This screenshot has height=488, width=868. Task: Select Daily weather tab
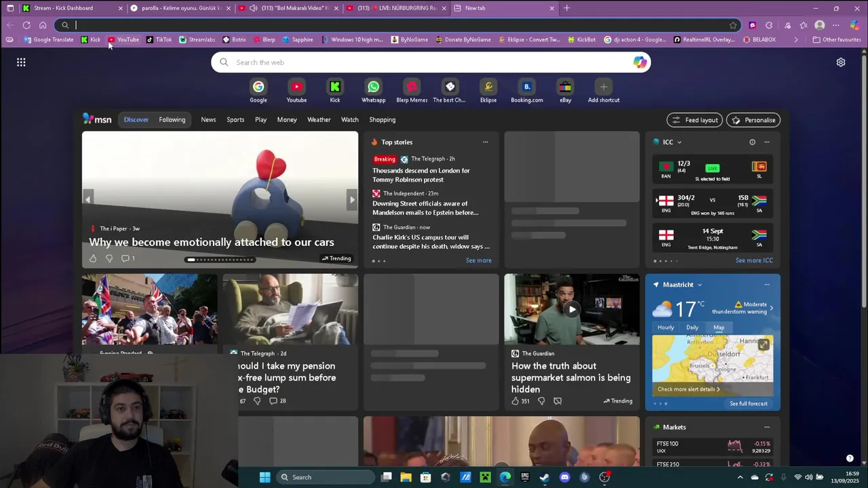point(692,327)
